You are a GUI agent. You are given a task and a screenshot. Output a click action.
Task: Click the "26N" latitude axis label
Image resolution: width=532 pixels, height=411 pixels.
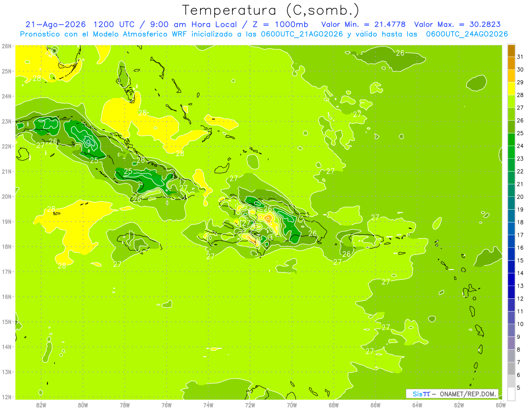(7, 46)
